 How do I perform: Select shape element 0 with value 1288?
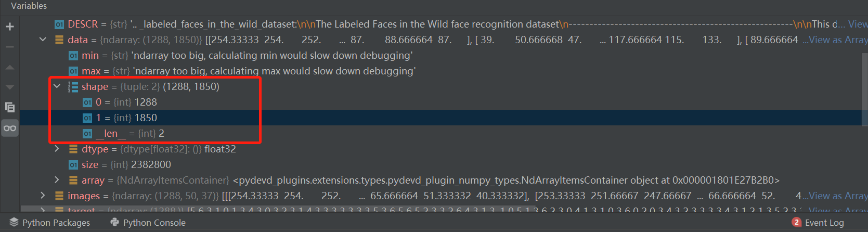pyautogui.click(x=126, y=102)
